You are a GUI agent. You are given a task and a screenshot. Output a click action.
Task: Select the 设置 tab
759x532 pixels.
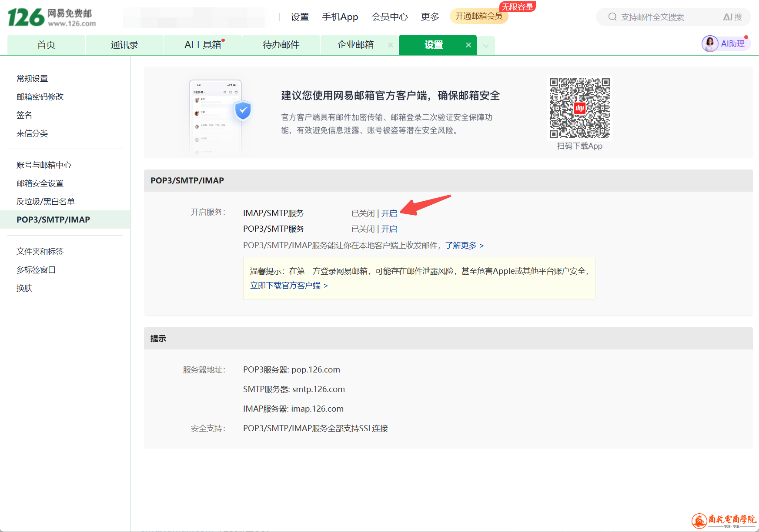pyautogui.click(x=434, y=45)
